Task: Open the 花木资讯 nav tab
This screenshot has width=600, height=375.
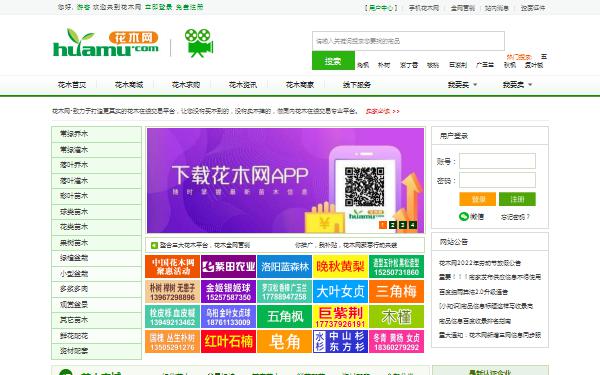Action: [243, 85]
